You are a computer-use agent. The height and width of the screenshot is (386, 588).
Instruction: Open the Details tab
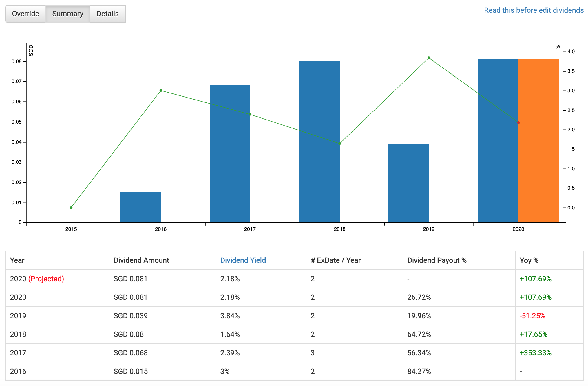(x=107, y=14)
